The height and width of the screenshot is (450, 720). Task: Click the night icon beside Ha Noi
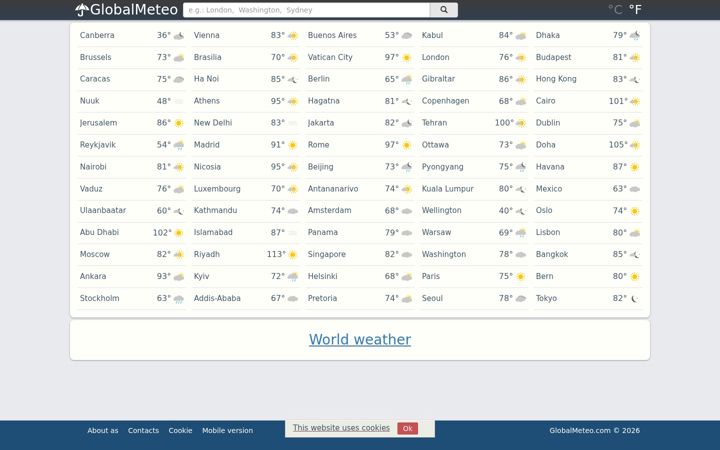(x=292, y=79)
